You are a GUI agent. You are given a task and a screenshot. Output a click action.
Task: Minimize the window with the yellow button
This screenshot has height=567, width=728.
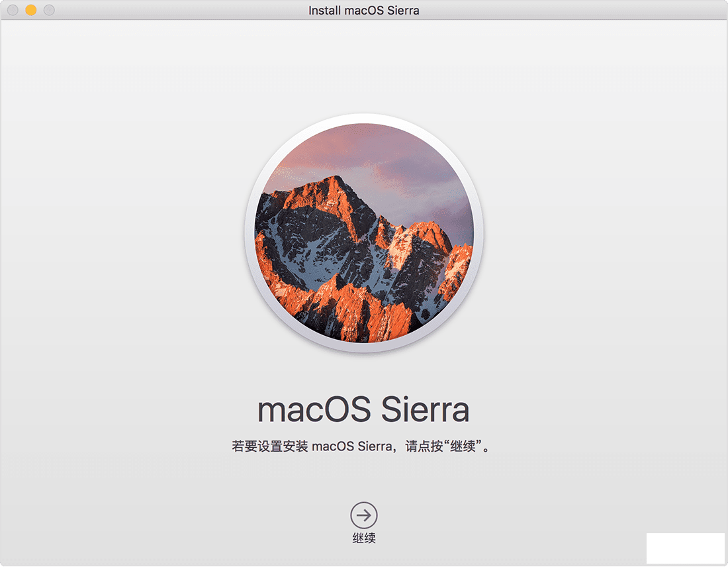pos(31,10)
